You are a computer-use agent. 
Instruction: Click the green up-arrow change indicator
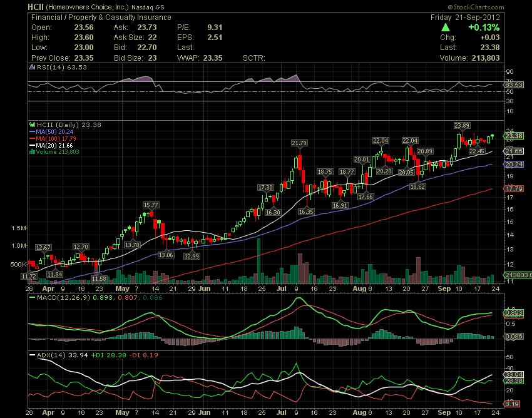pyautogui.click(x=446, y=28)
